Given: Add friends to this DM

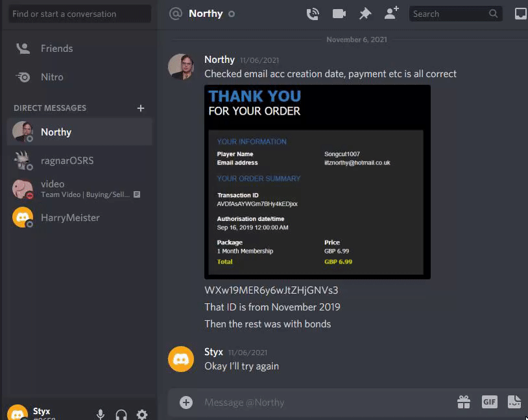Looking at the screenshot, I should pyautogui.click(x=391, y=13).
